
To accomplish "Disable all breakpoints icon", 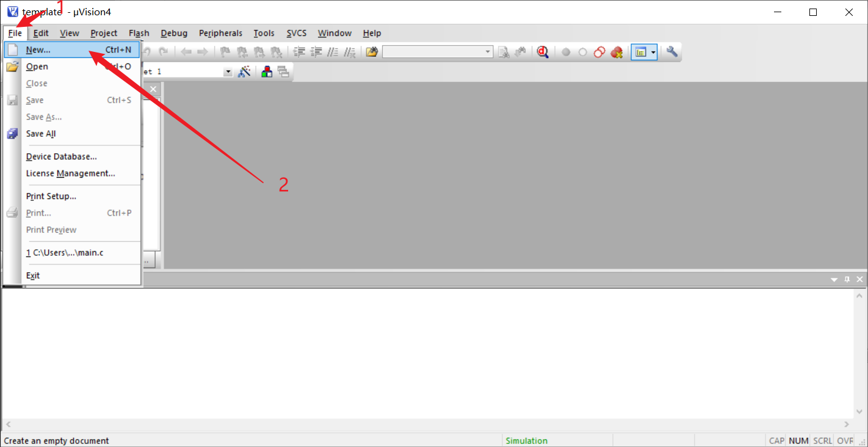I will (x=599, y=52).
